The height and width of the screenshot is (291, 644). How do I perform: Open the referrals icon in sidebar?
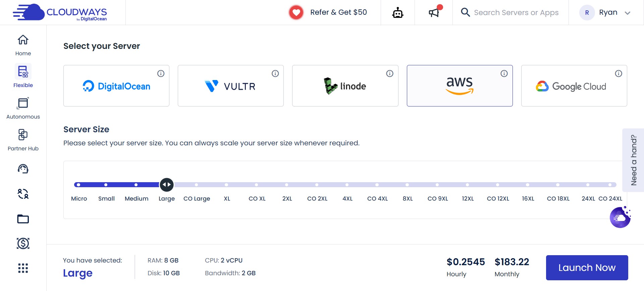click(x=23, y=194)
